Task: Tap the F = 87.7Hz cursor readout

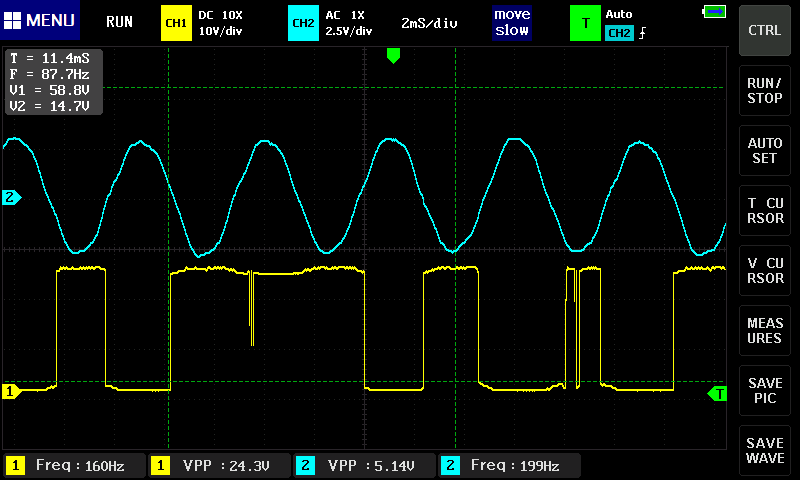Action: tap(49, 74)
